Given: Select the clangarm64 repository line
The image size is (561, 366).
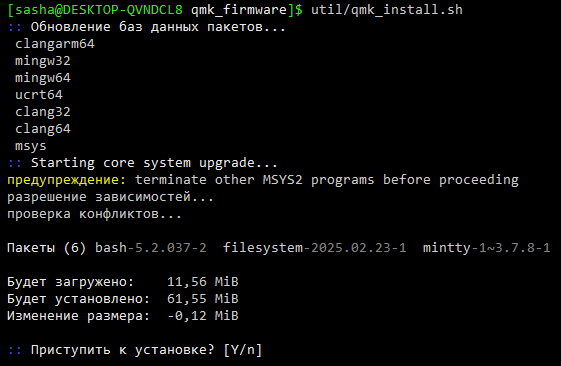Looking at the screenshot, I should [55, 44].
